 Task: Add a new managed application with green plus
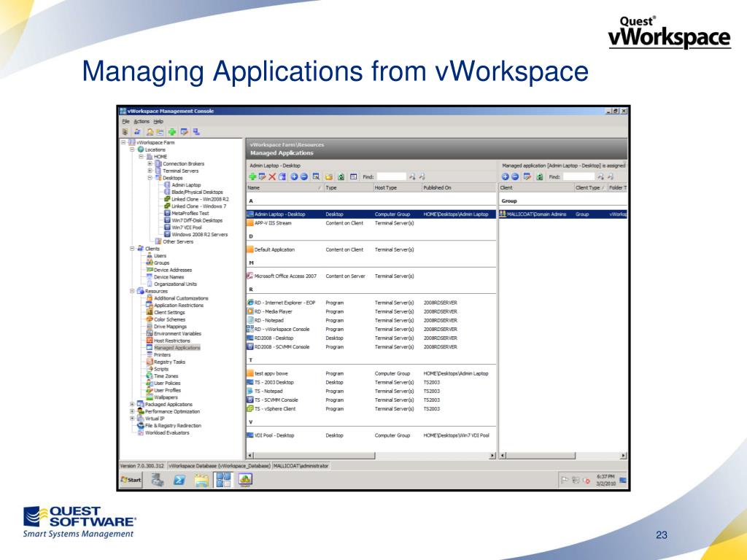pyautogui.click(x=252, y=176)
